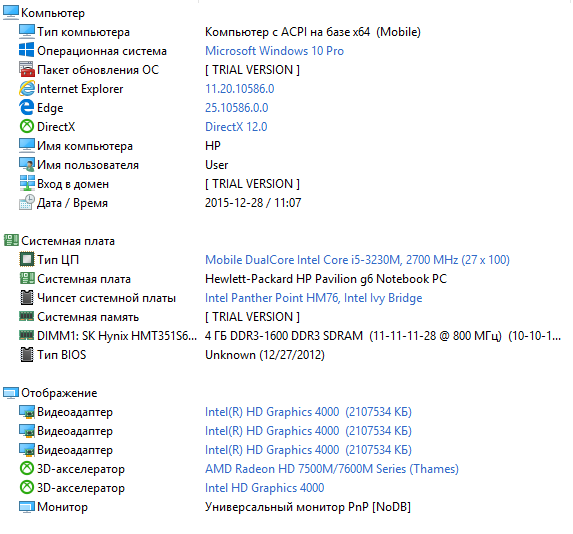Click the first Видеоадаптер icon

pyautogui.click(x=27, y=412)
